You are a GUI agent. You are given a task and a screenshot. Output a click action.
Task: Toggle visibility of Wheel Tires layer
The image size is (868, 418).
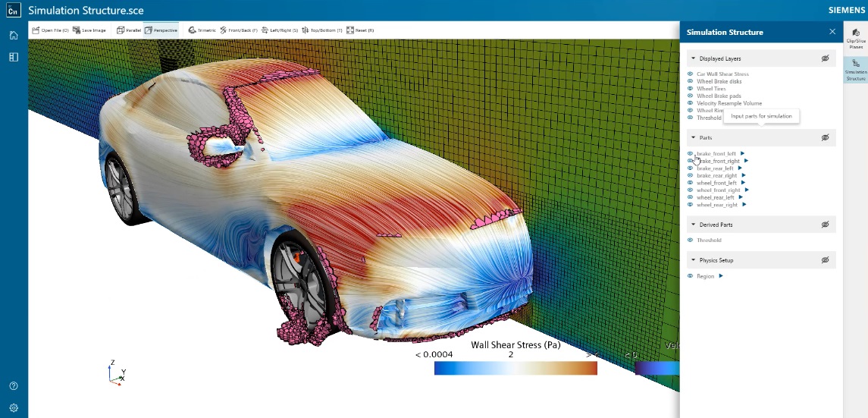click(x=691, y=89)
